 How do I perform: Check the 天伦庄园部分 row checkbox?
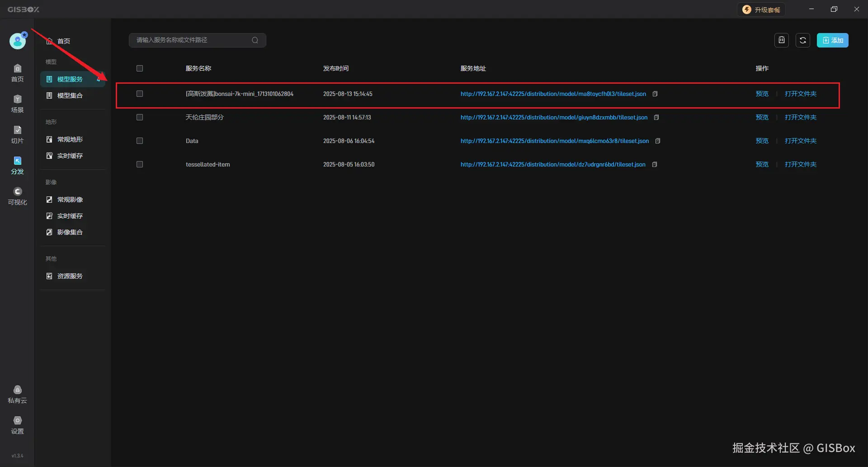(x=140, y=117)
